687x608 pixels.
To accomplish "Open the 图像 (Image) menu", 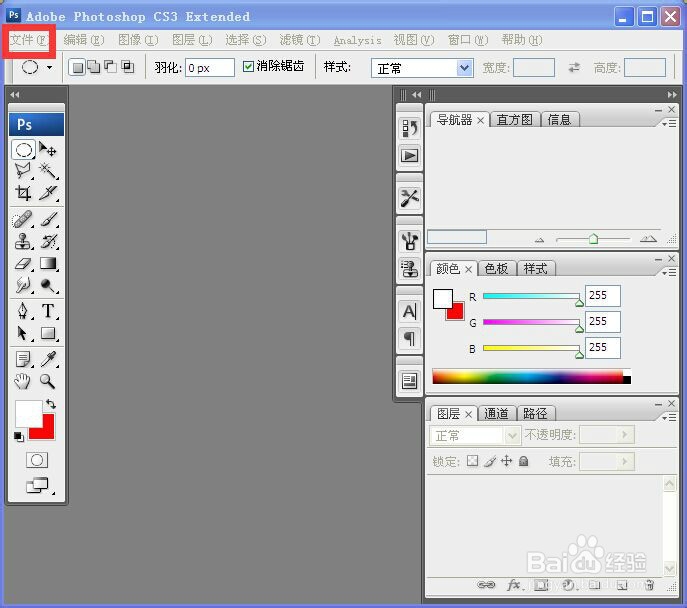I will coord(138,40).
